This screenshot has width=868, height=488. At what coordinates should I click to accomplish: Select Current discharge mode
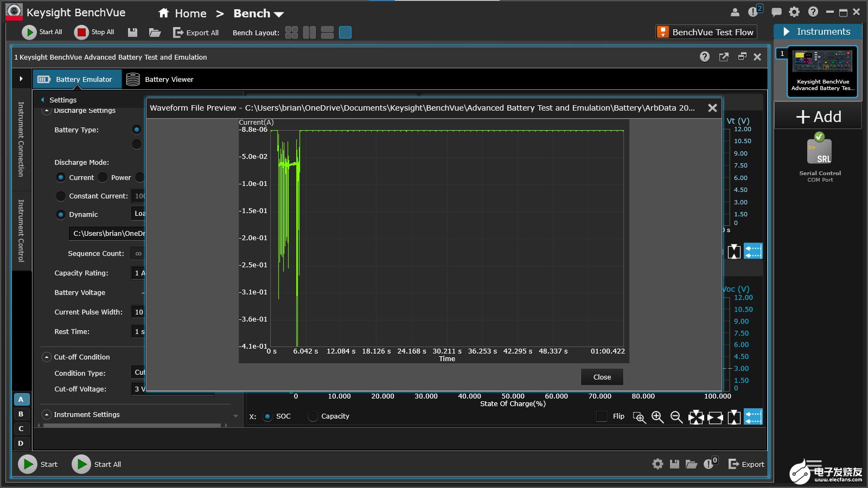tap(61, 177)
